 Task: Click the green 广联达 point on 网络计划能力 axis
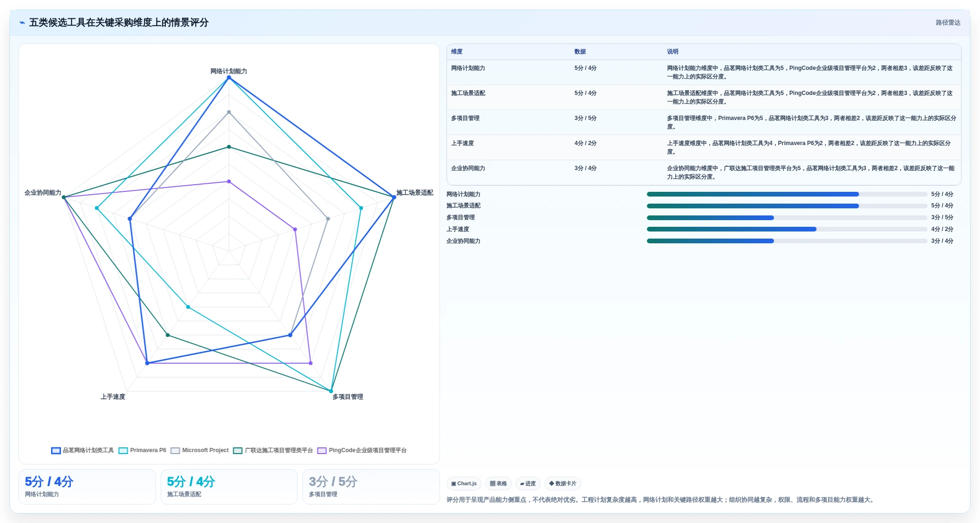tap(229, 147)
